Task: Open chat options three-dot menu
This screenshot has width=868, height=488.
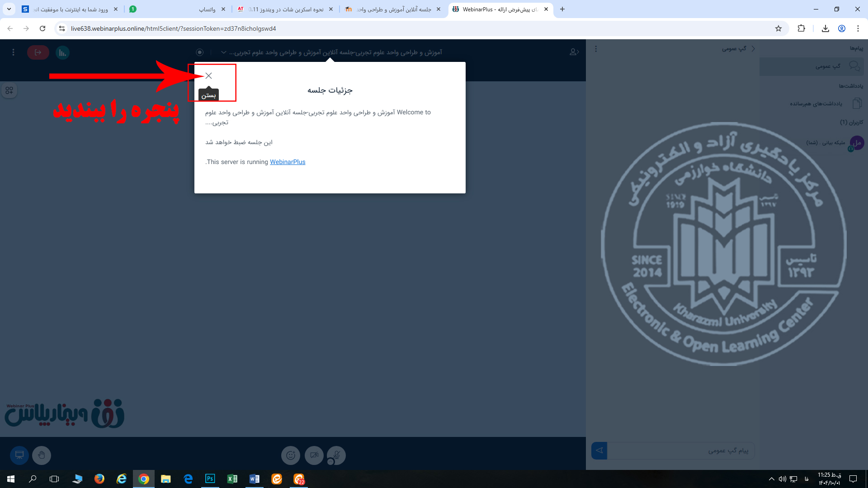Action: (x=596, y=49)
